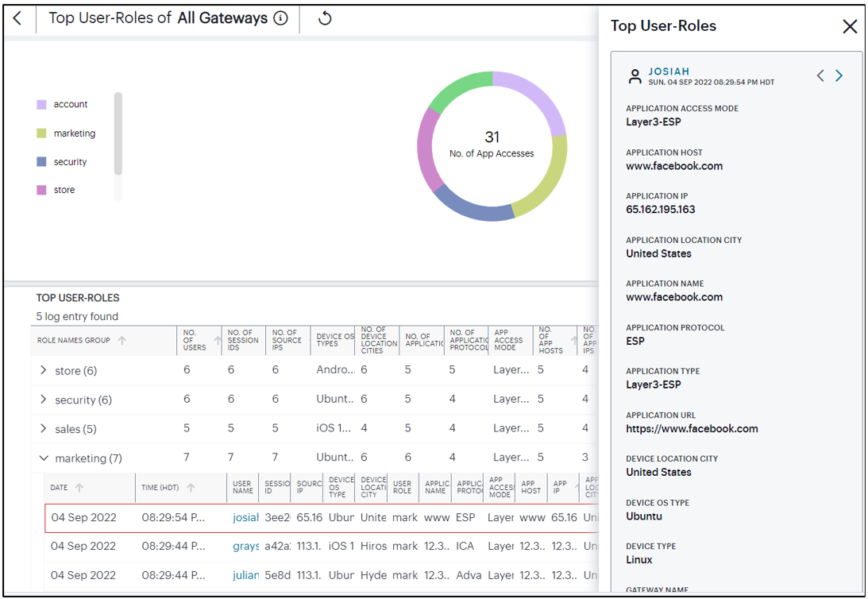This screenshot has width=868, height=599.
Task: Click the back arrow navigation icon
Action: pyautogui.click(x=17, y=17)
